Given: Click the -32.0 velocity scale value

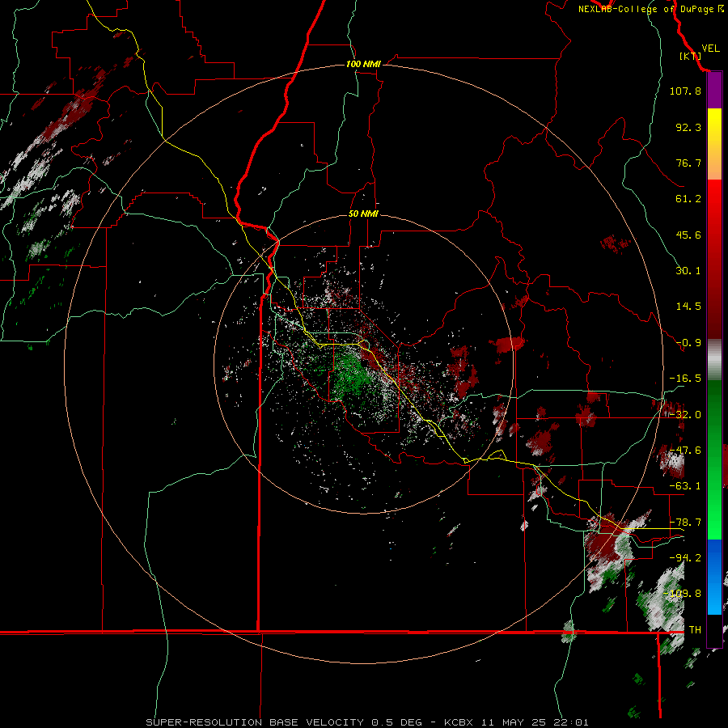Looking at the screenshot, I should pos(685,415).
